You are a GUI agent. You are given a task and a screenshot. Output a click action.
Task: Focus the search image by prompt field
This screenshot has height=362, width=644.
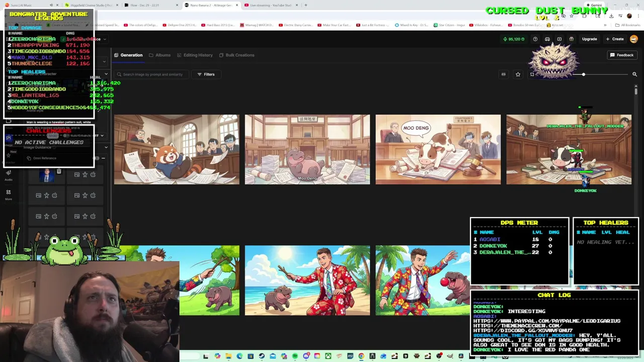coord(152,74)
